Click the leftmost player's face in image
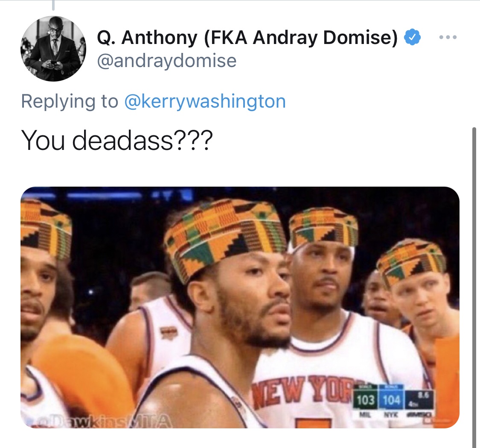 pos(36,294)
